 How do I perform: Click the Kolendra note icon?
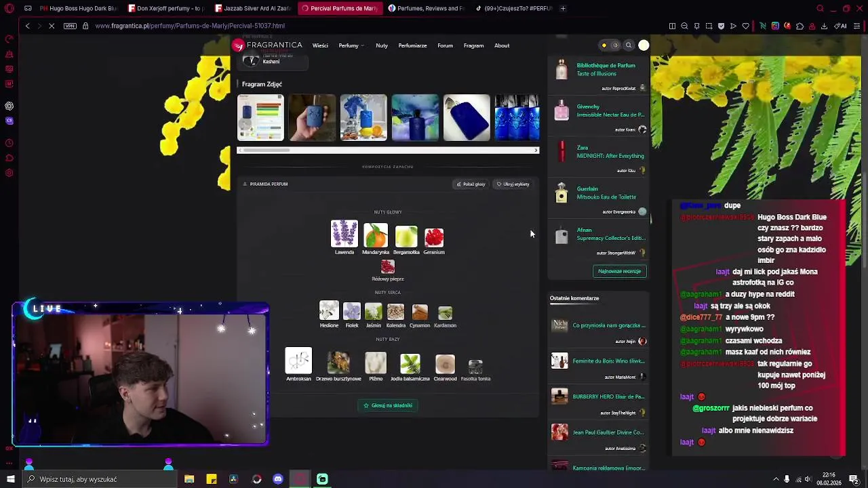(x=395, y=312)
